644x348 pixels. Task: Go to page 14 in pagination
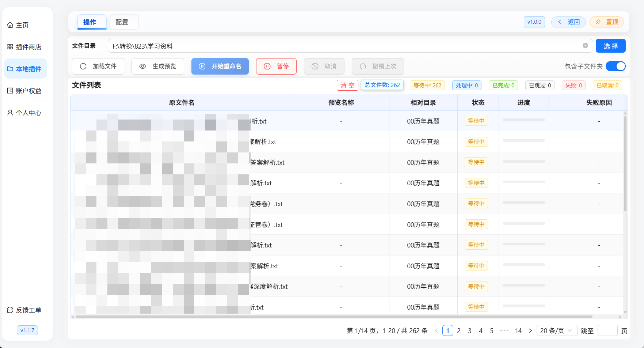[x=518, y=330]
